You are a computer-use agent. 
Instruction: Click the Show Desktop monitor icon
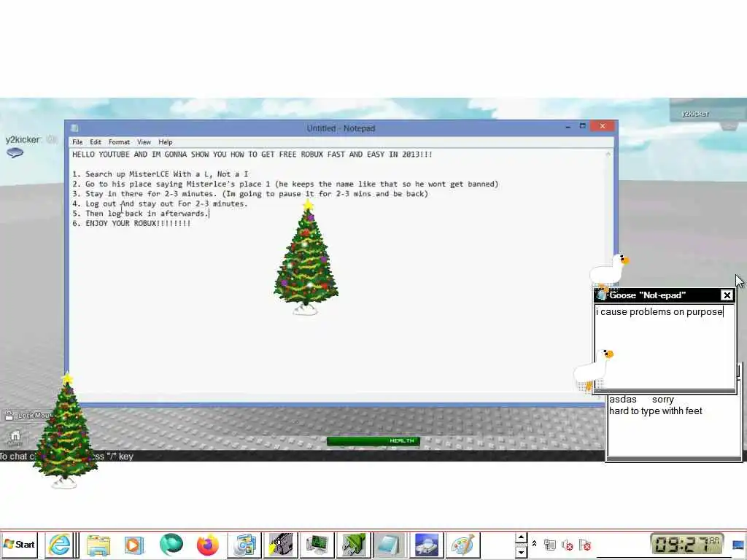pyautogui.click(x=738, y=545)
